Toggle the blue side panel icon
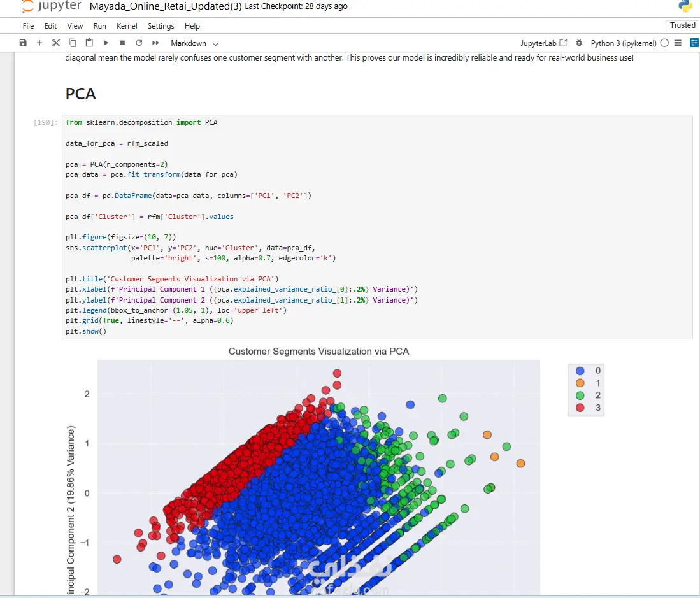700x598 pixels. [x=694, y=43]
